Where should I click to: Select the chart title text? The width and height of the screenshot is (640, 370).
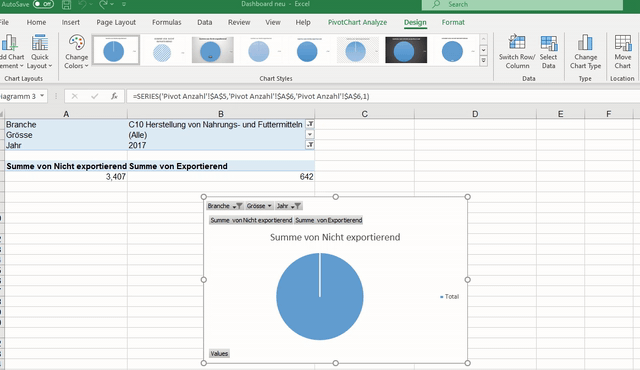click(335, 237)
